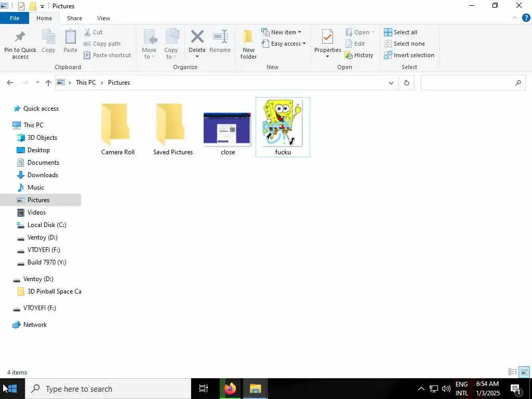This screenshot has width=532, height=399.
Task: Click Pin to Quick access icon
Action: pos(20,37)
